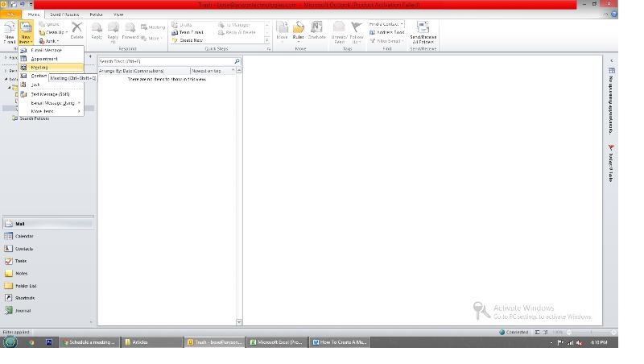Collapse the New Items dropdown button
The width and height of the screenshot is (644, 364).
pyautogui.click(x=26, y=33)
